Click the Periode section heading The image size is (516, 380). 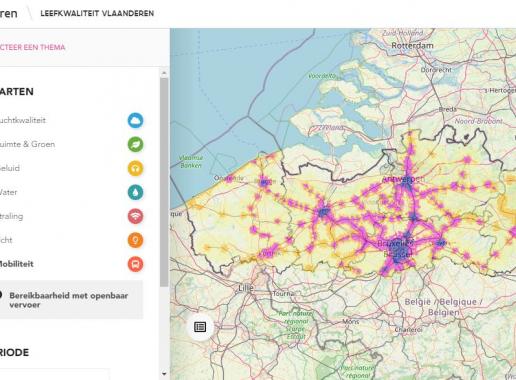pos(14,352)
